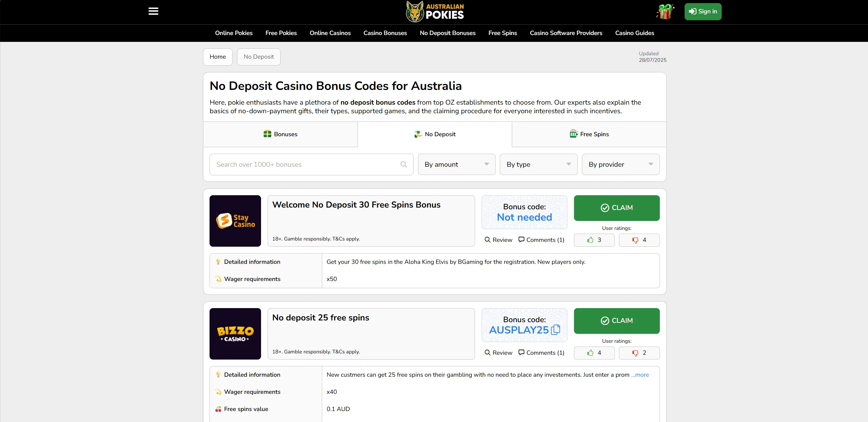Open the Casino Bonuses menu item
The width and height of the screenshot is (868, 422).
coord(385,33)
